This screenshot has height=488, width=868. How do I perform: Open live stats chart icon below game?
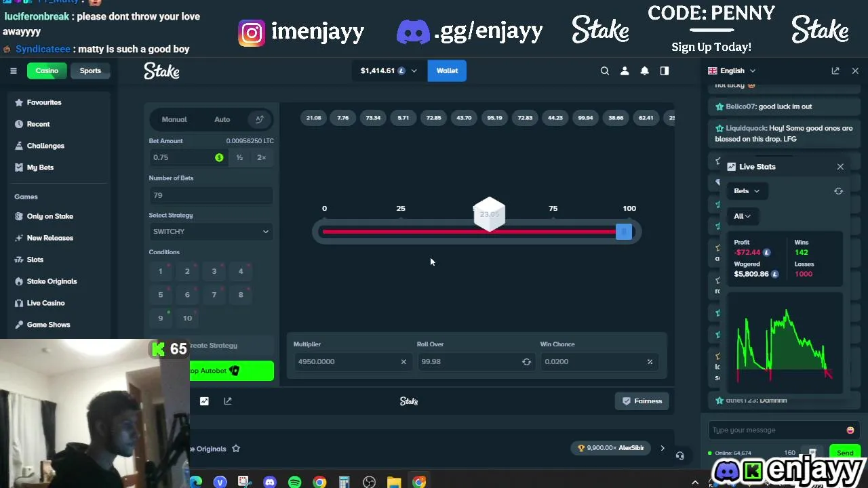pyautogui.click(x=204, y=401)
